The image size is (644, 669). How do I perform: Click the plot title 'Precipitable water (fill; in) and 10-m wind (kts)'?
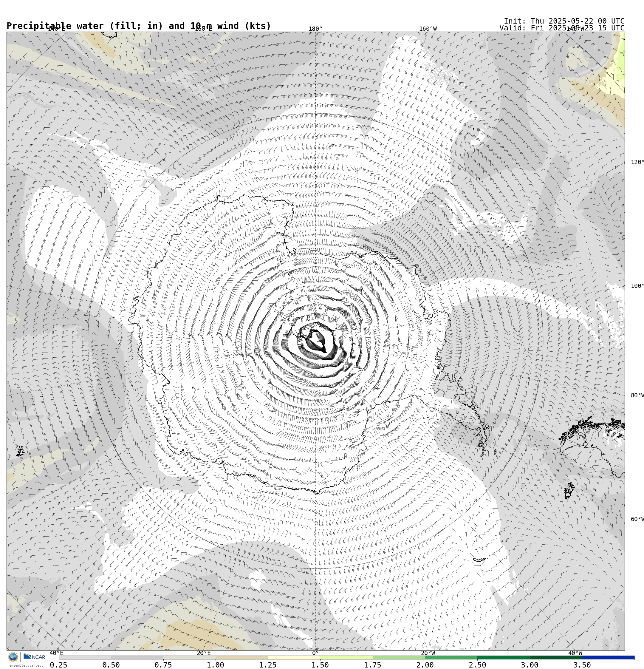click(x=139, y=26)
